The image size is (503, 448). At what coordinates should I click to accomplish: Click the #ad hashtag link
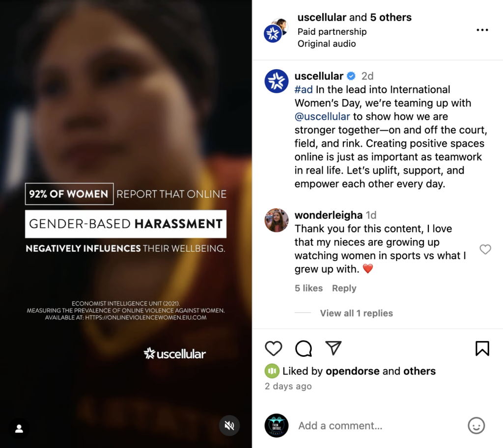pos(304,89)
